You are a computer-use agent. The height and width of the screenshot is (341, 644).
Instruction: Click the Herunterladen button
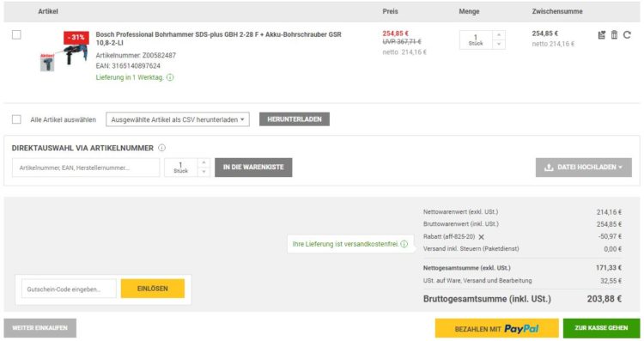pos(294,119)
